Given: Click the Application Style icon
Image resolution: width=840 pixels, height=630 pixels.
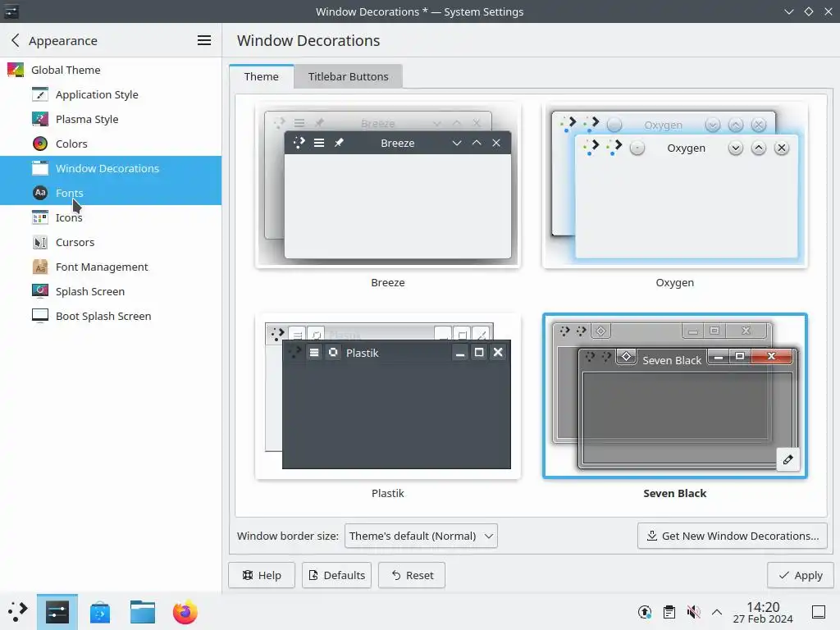Looking at the screenshot, I should (x=40, y=94).
